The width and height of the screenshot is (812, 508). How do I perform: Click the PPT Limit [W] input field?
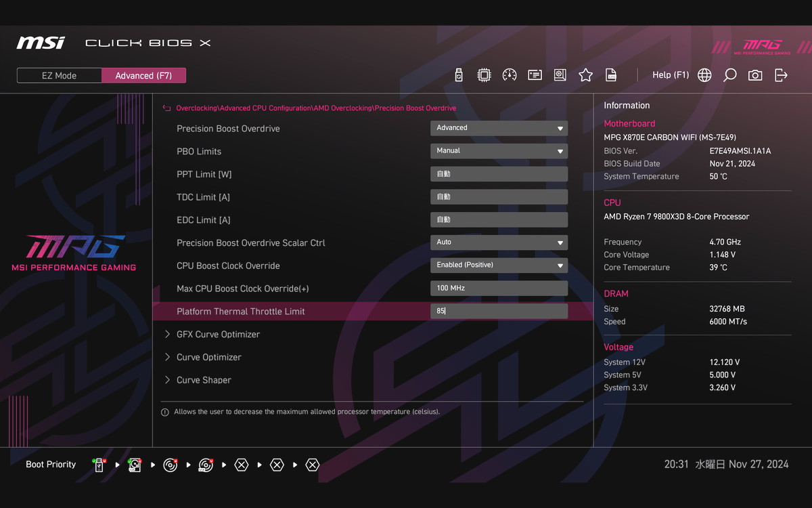pyautogui.click(x=499, y=174)
